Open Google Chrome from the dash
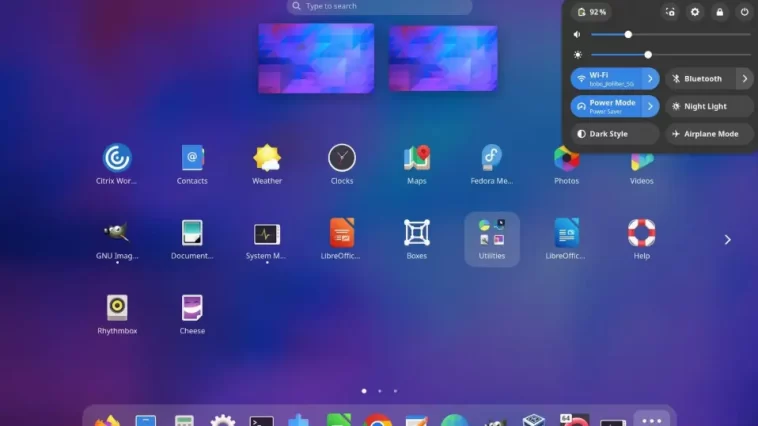 click(x=378, y=420)
